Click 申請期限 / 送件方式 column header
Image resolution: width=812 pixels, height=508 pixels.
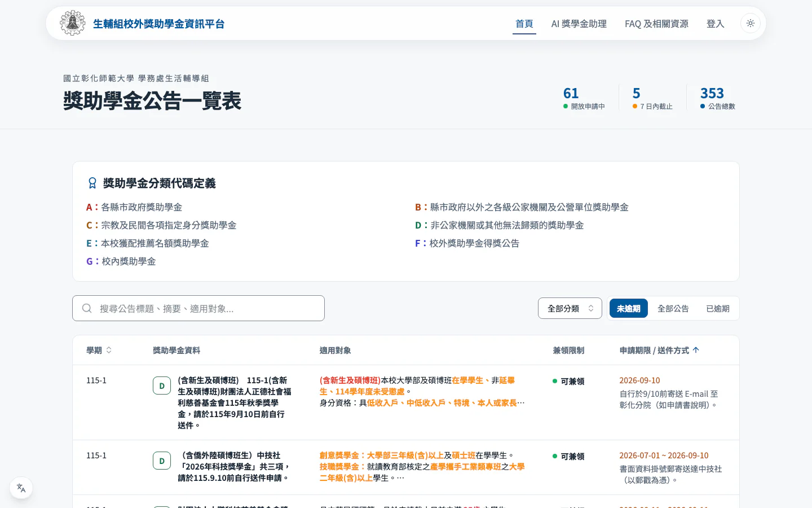click(x=660, y=350)
